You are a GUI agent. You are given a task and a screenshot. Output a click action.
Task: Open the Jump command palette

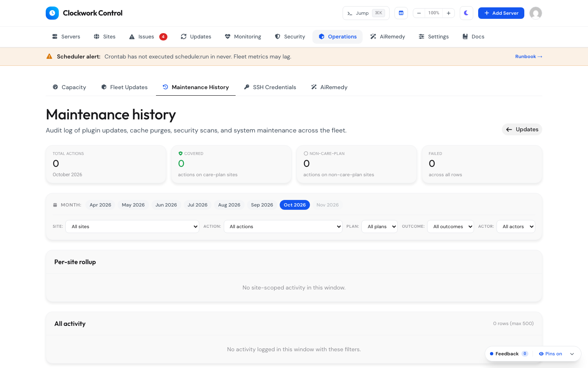(x=366, y=13)
